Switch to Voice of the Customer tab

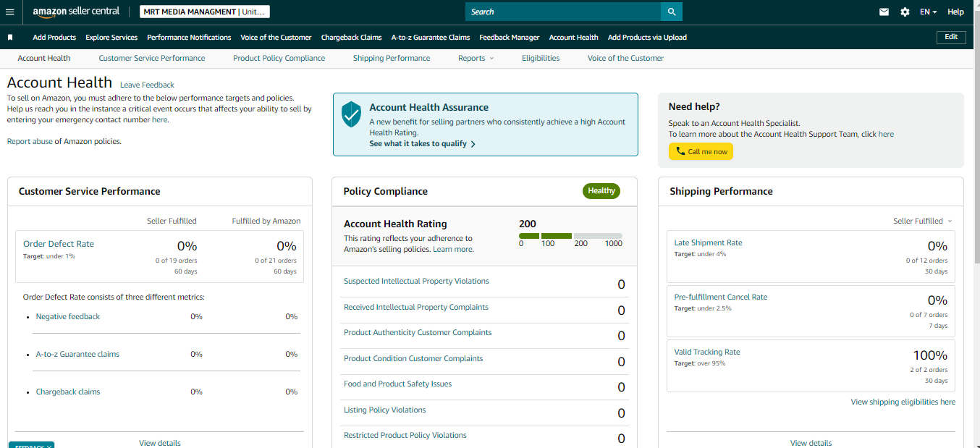[x=625, y=58]
